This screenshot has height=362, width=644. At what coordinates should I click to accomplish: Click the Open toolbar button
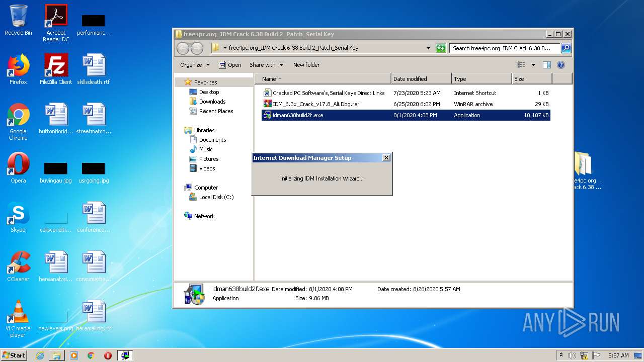230,65
